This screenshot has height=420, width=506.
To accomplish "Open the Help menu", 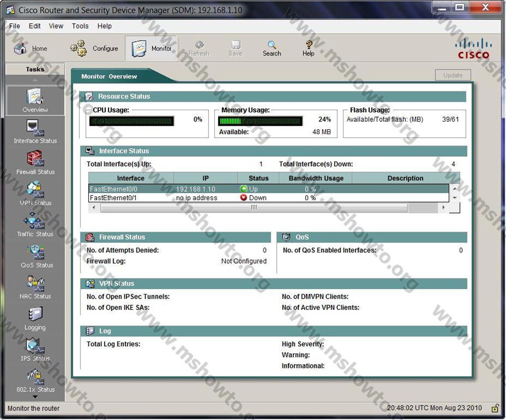I will 105,26.
